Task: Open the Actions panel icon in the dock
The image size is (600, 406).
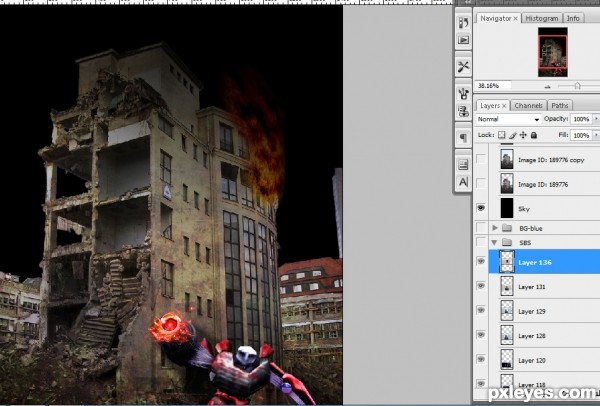Action: [x=463, y=40]
